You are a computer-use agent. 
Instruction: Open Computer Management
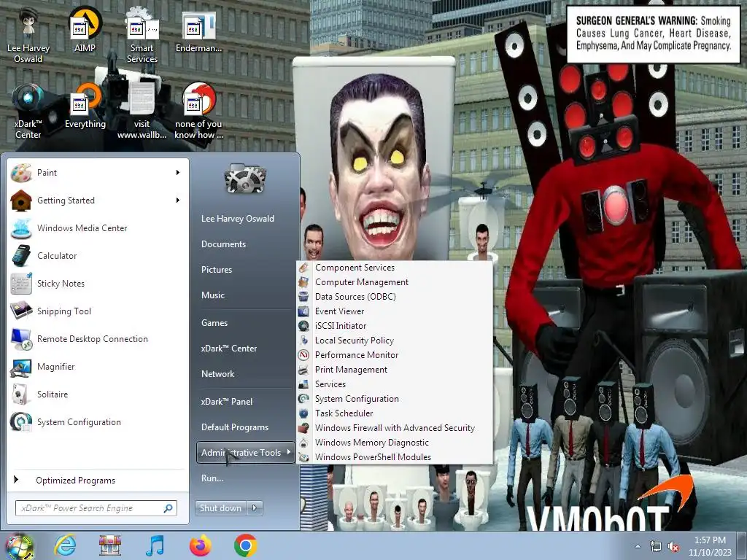tap(395, 282)
